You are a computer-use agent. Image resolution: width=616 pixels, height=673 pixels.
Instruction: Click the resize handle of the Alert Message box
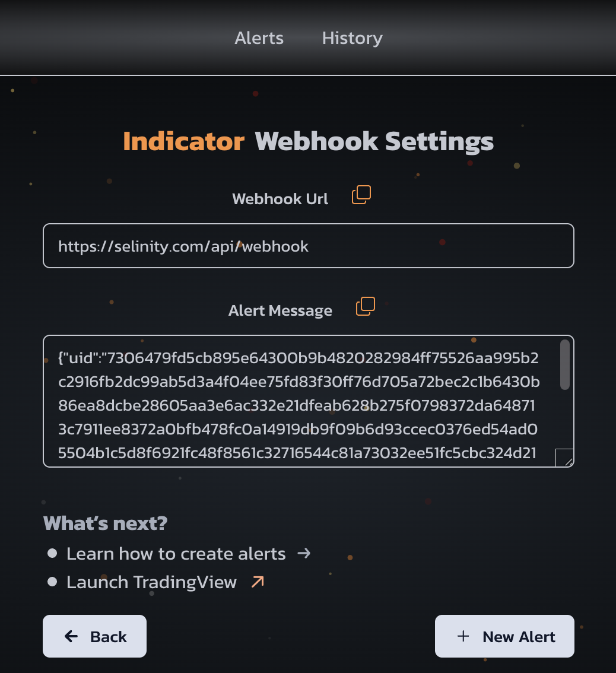(565, 458)
